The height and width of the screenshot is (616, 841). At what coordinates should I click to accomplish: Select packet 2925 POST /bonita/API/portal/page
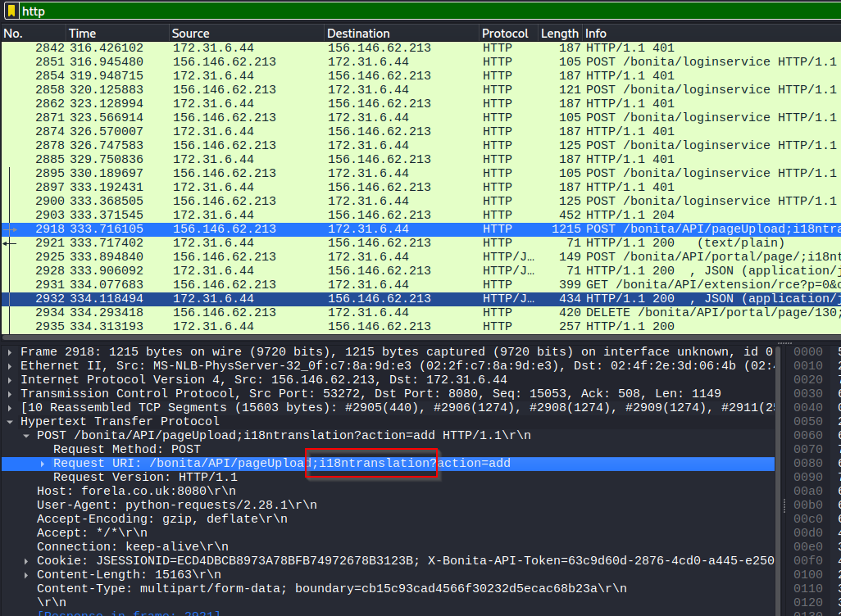[x=410, y=257]
